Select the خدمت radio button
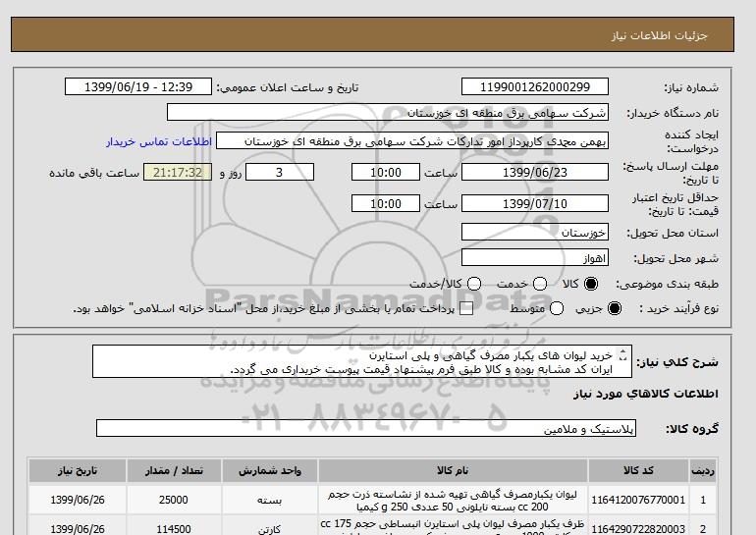Screen dimensions: 756x535 [531, 284]
